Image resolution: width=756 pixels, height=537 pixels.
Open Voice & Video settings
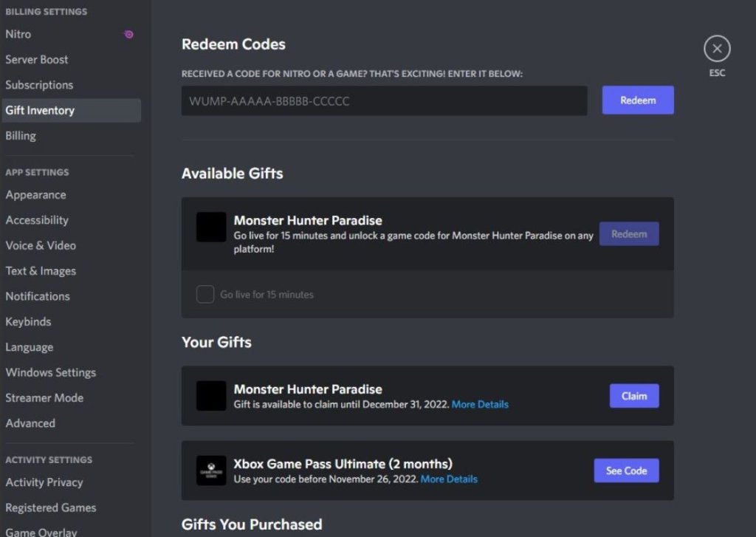(41, 246)
